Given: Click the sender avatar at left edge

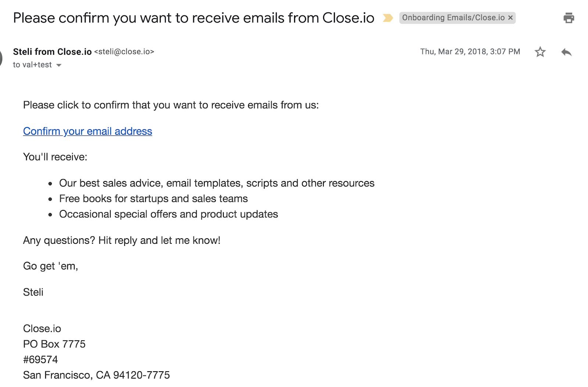Looking at the screenshot, I should click(x=1, y=58).
